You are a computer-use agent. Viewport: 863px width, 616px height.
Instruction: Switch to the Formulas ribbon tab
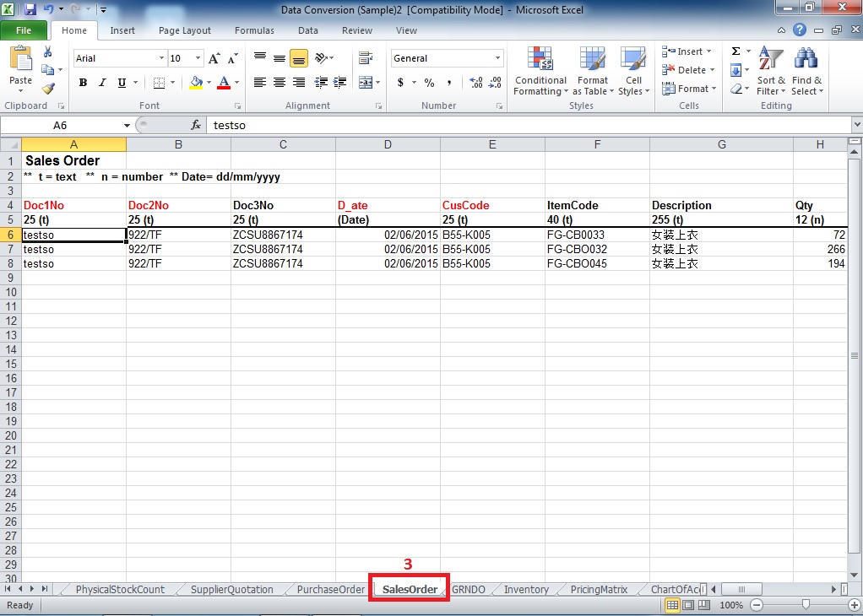pyautogui.click(x=254, y=30)
